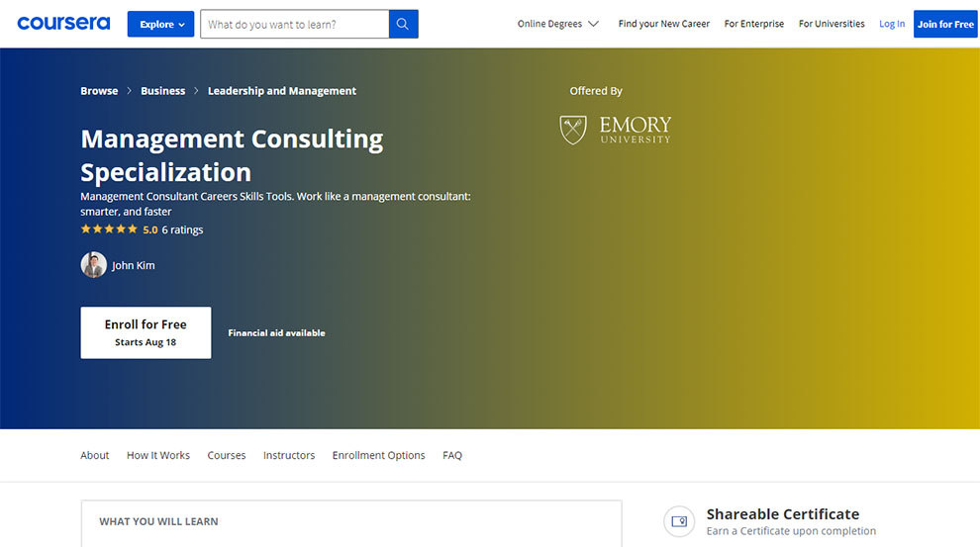Click the 'Offered By' label
The width and height of the screenshot is (980, 547).
pyautogui.click(x=596, y=91)
